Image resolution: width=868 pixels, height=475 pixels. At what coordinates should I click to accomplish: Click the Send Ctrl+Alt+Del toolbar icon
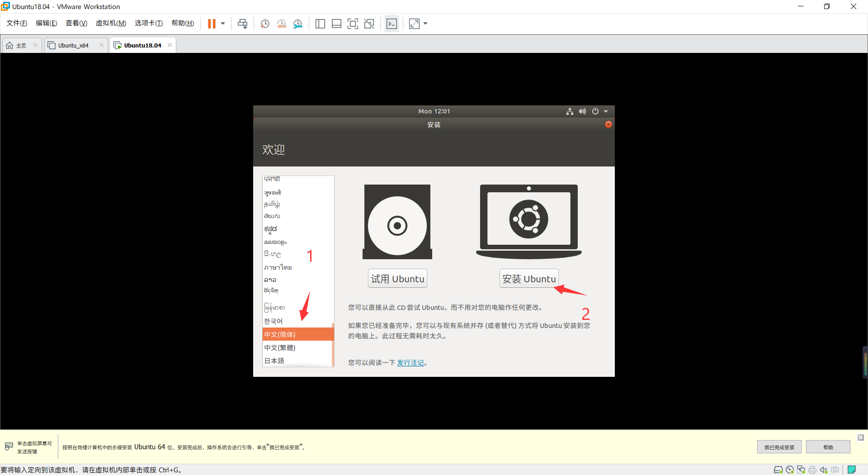(x=243, y=24)
